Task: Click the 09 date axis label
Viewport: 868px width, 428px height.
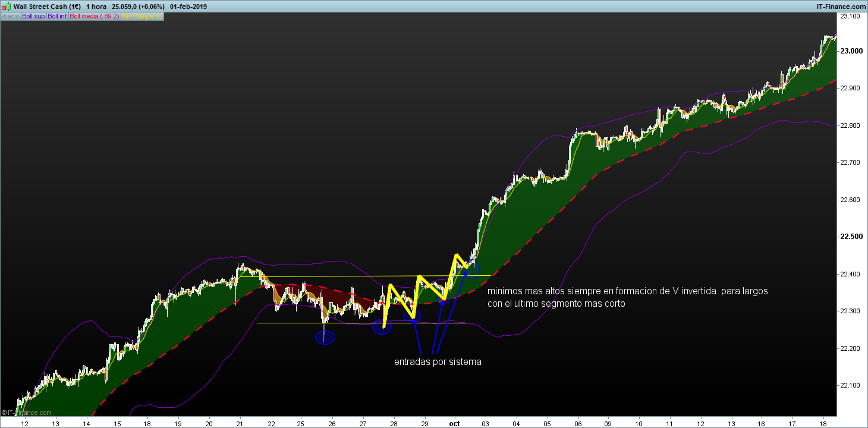Action: 608,423
